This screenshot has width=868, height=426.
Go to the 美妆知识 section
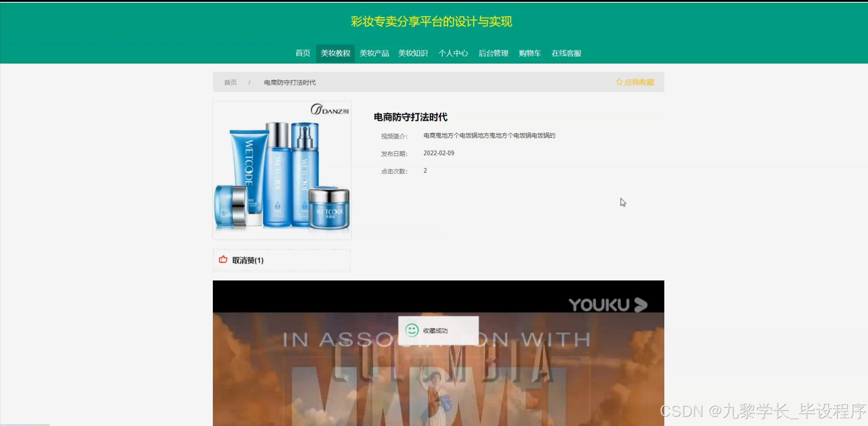(x=413, y=53)
